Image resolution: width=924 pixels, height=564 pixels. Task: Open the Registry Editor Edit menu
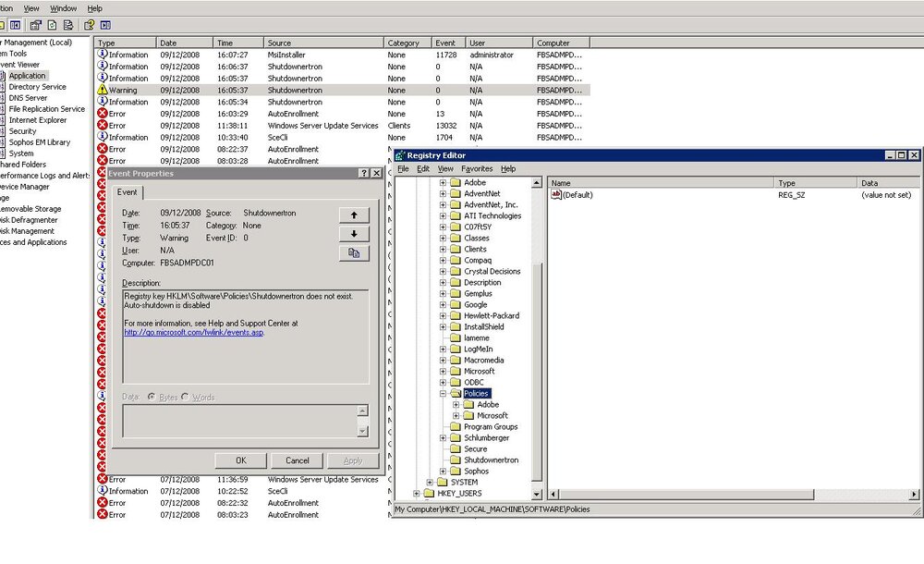[423, 168]
